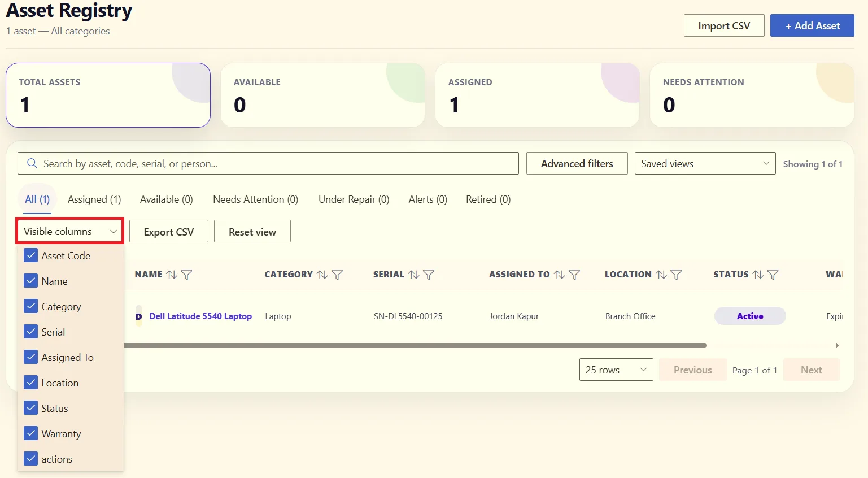Hide the Category column via checkbox
Screen dimensions: 868x478
31,306
